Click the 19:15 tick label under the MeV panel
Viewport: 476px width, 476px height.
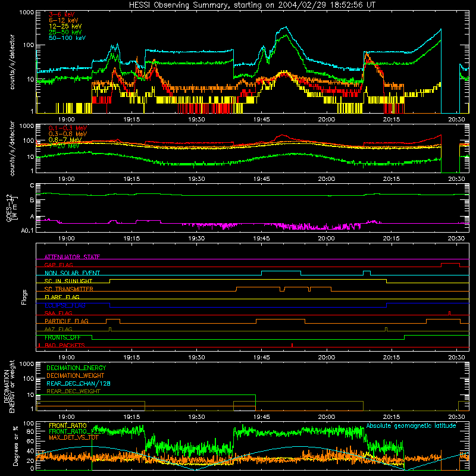(x=131, y=179)
